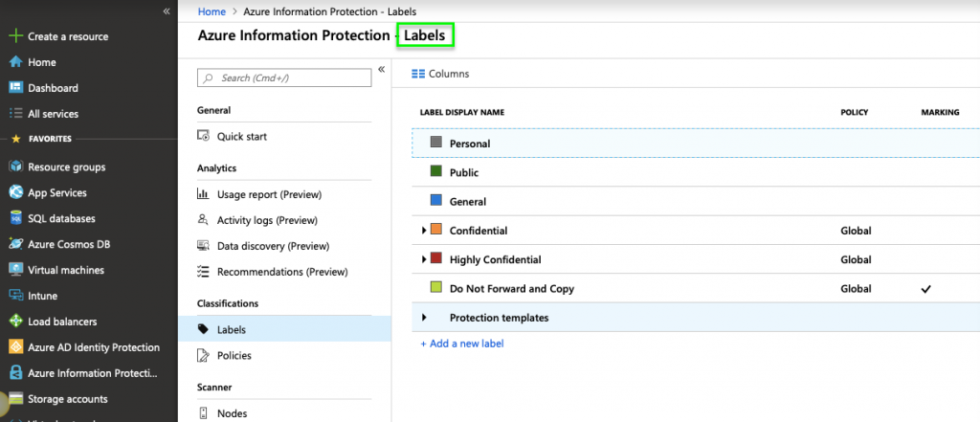
Task: Open the Azure Cosmos DB icon
Action: (15, 244)
